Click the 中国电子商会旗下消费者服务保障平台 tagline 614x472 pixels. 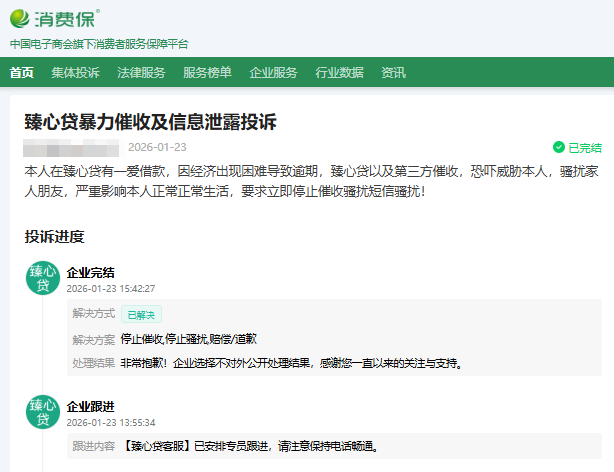coord(98,44)
